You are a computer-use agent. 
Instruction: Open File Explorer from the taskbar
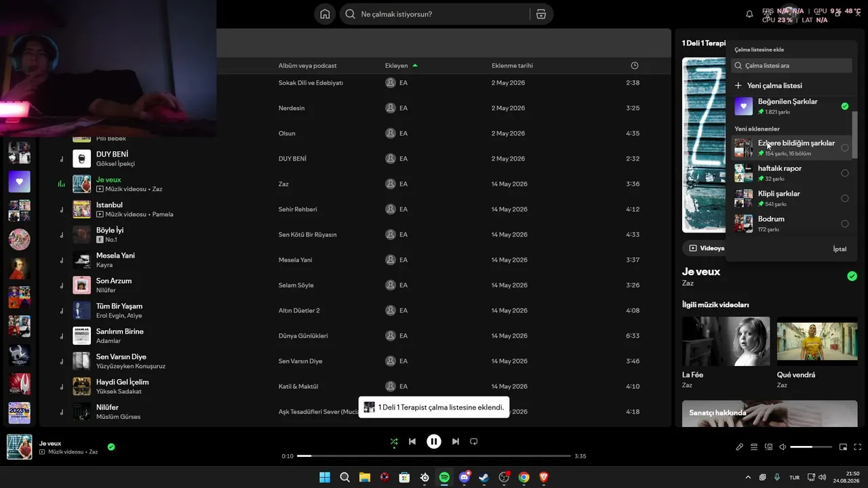tap(364, 477)
